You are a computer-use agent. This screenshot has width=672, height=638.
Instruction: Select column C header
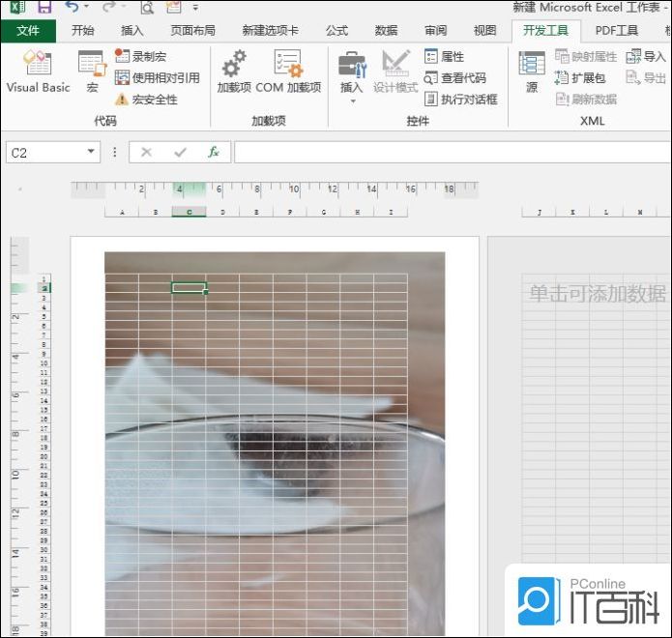[189, 212]
